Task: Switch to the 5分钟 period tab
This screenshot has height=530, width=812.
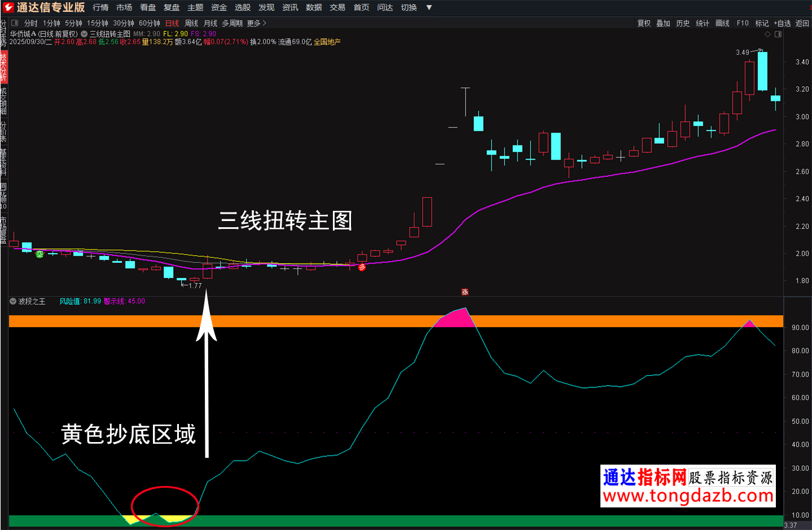Action: tap(73, 23)
